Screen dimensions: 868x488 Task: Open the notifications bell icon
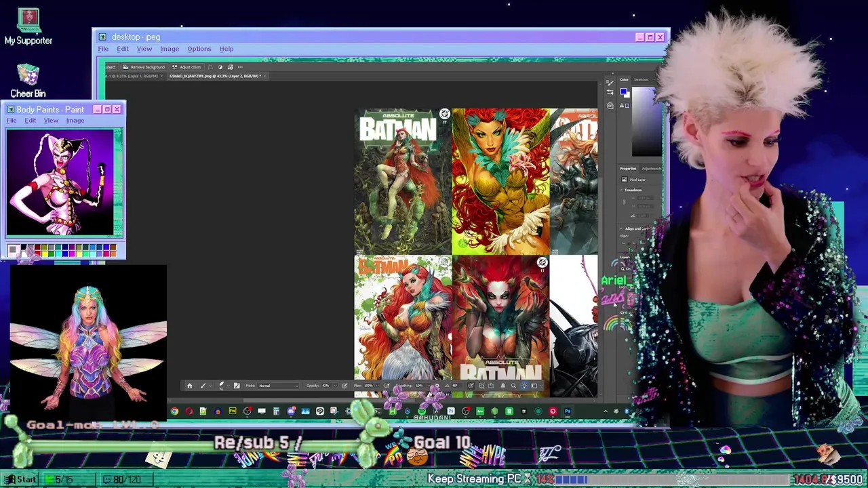coord(502,386)
